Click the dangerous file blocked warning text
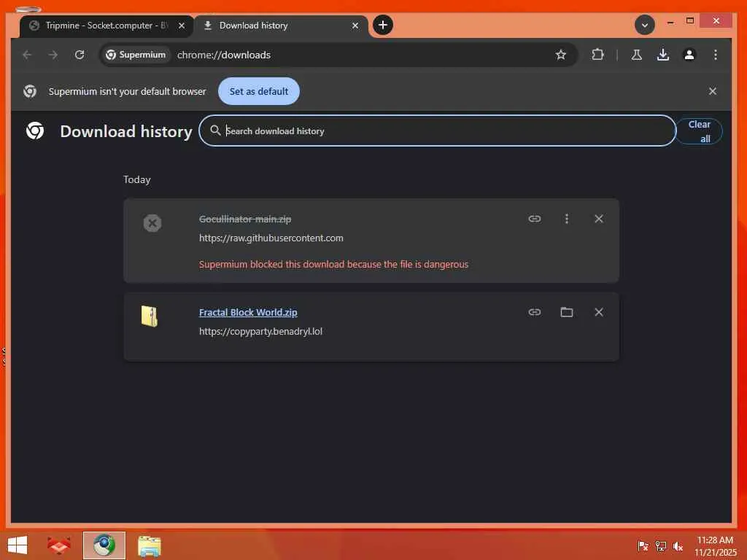This screenshot has height=560, width=747. pyautogui.click(x=333, y=264)
